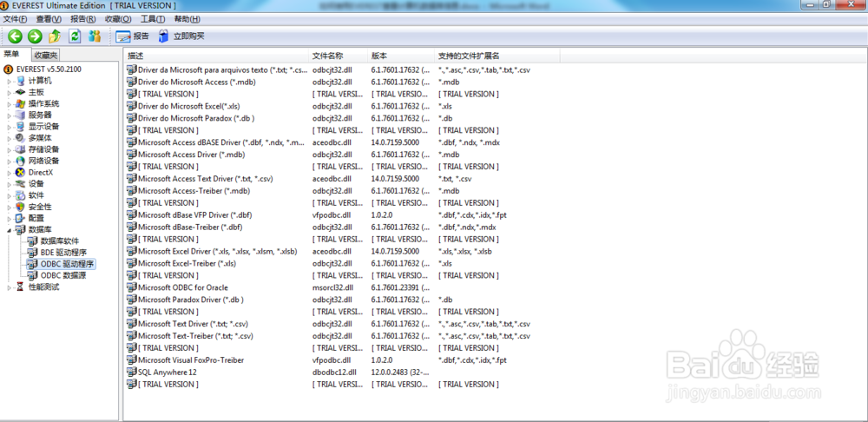This screenshot has height=422, width=868.
Task: Expand the 多媒体 tree node
Action: (9, 138)
